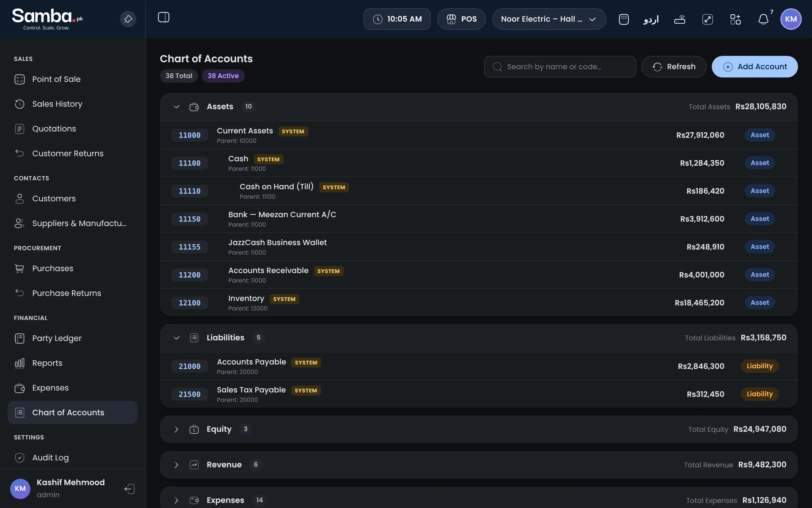Screen dimensions: 812x508
Task: Select account code 11000
Action: point(190,135)
